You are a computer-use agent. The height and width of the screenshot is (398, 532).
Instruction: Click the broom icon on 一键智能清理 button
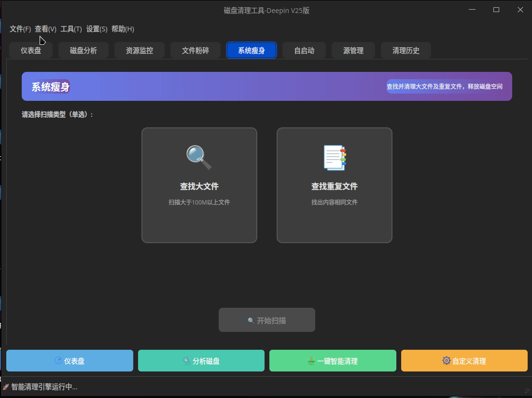point(311,361)
